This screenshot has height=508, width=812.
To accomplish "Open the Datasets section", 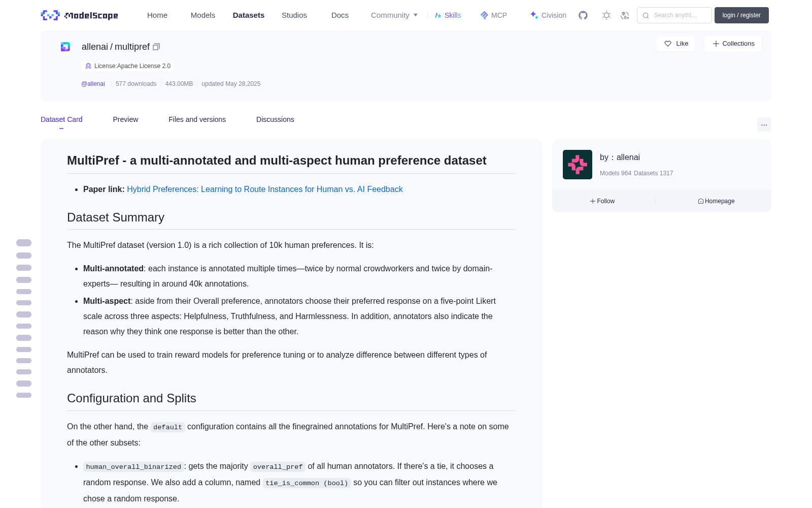I will (249, 15).
